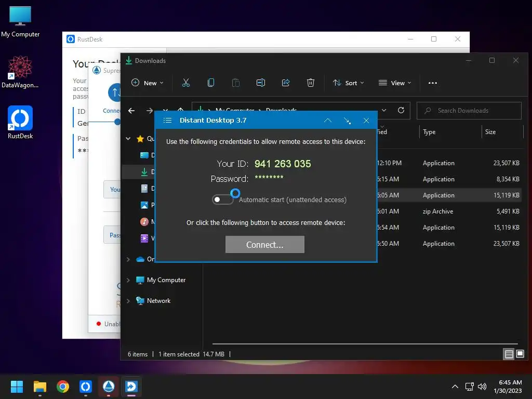
Task: Click the Share icon in toolbar
Action: (286, 83)
